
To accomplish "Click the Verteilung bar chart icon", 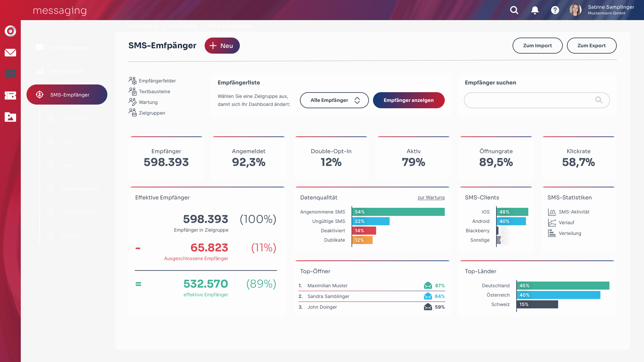I will (552, 233).
